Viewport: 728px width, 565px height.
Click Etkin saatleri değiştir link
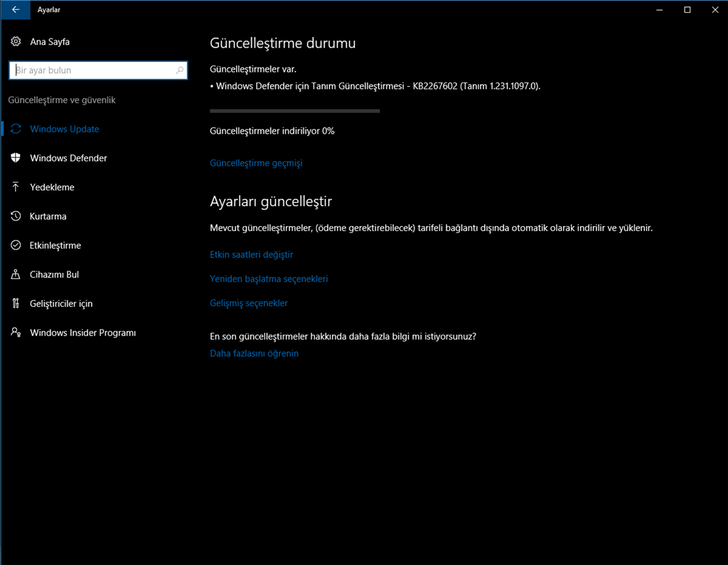pos(251,254)
